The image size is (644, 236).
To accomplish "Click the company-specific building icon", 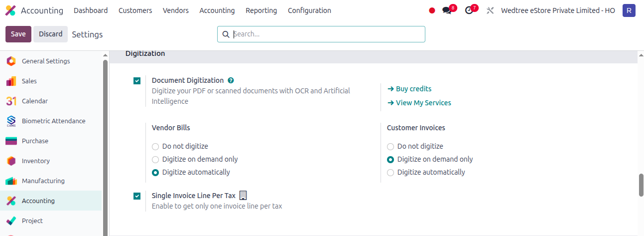I will coord(243,195).
